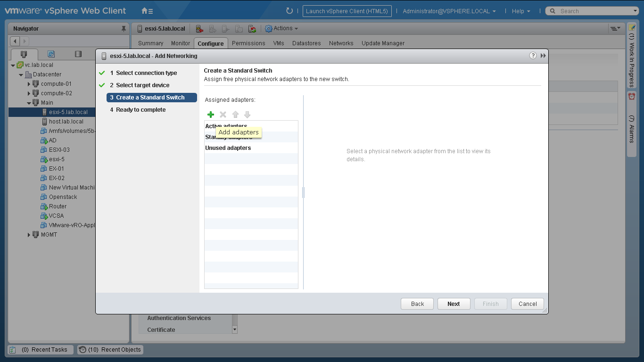Expand the compute-01 cluster node

coord(29,84)
